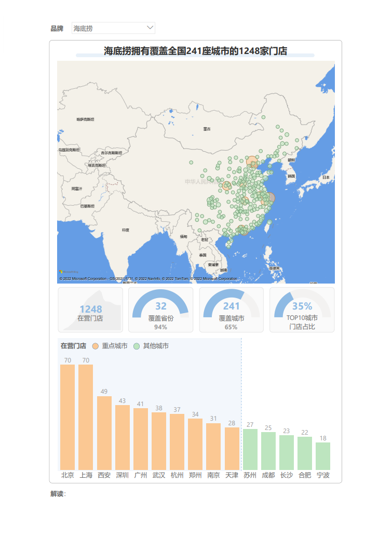Select the 武汉 bar with 38
392x551 pixels.
[x=159, y=441]
